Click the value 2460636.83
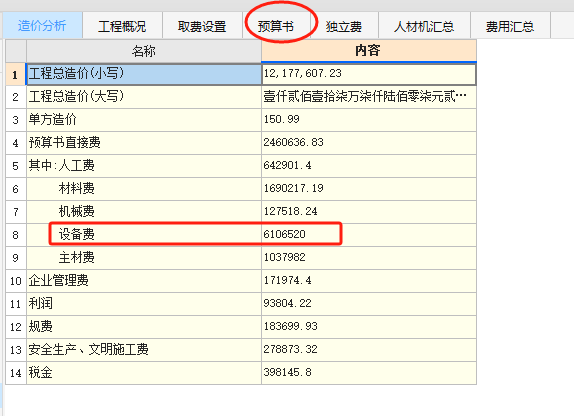 tap(369, 143)
